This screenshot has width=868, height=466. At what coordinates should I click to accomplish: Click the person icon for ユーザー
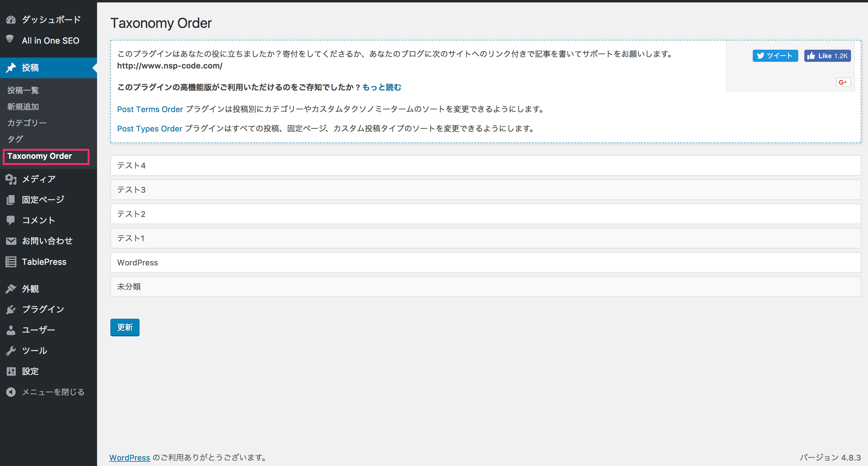pos(11,330)
